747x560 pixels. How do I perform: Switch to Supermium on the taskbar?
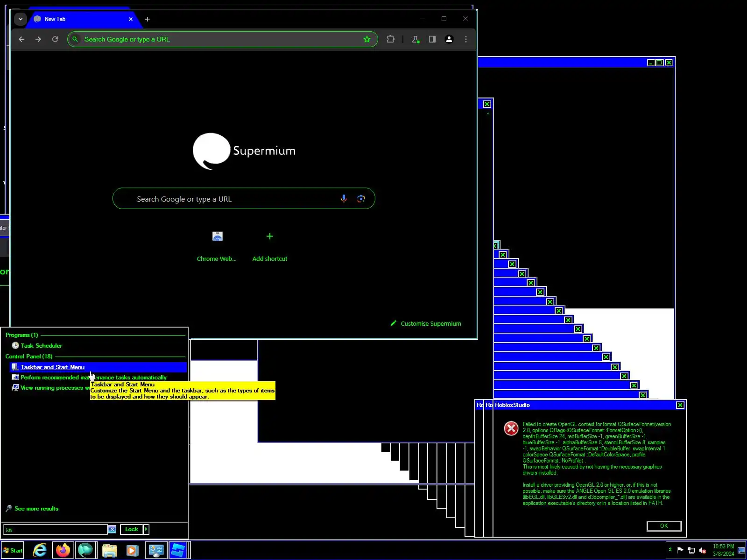[x=86, y=551]
